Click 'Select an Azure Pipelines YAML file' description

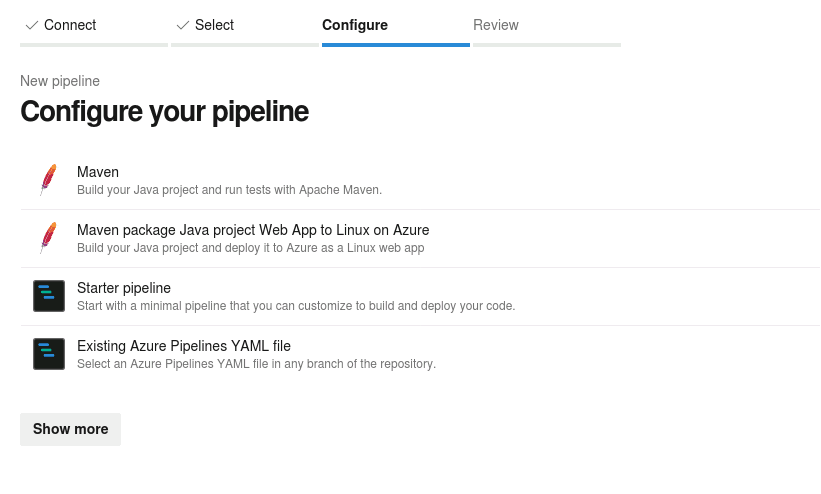point(256,364)
